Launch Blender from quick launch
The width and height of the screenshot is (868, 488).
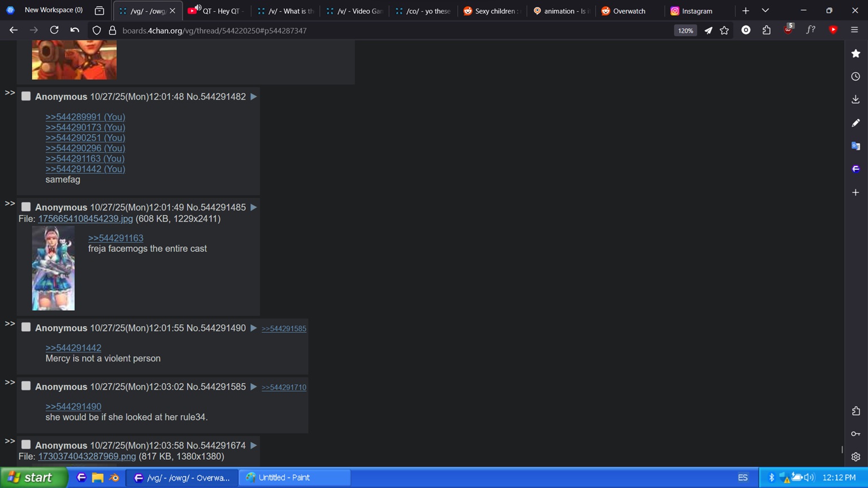(114, 477)
